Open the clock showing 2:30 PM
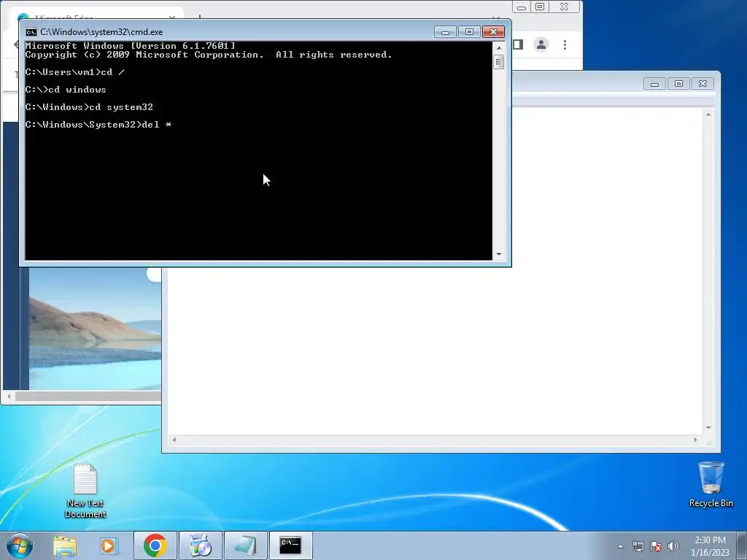This screenshot has height=560, width=747. coord(710,546)
